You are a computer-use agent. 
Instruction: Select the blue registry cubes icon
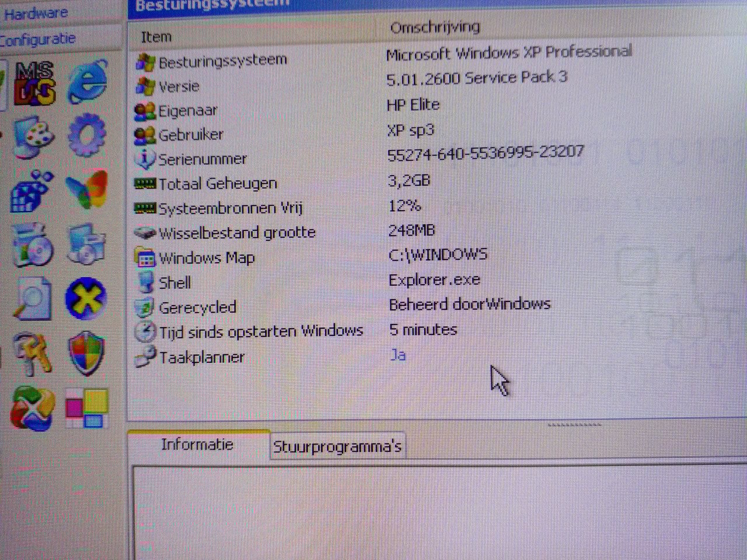32,192
